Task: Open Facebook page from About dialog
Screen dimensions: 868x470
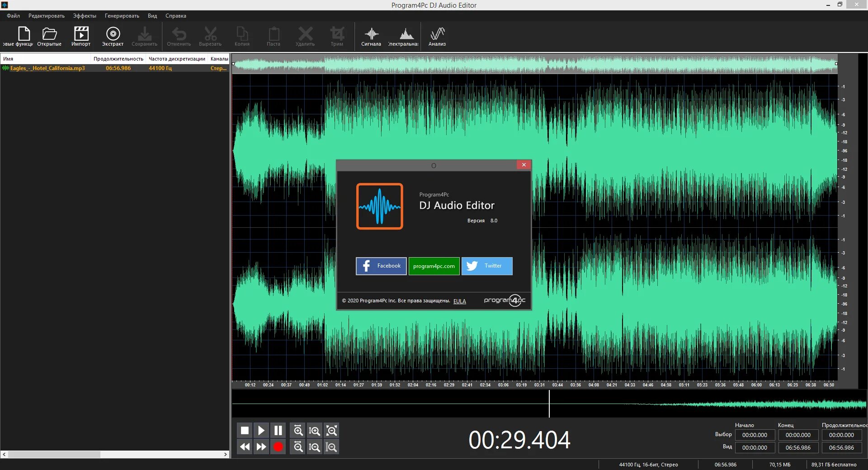Action: pyautogui.click(x=381, y=266)
